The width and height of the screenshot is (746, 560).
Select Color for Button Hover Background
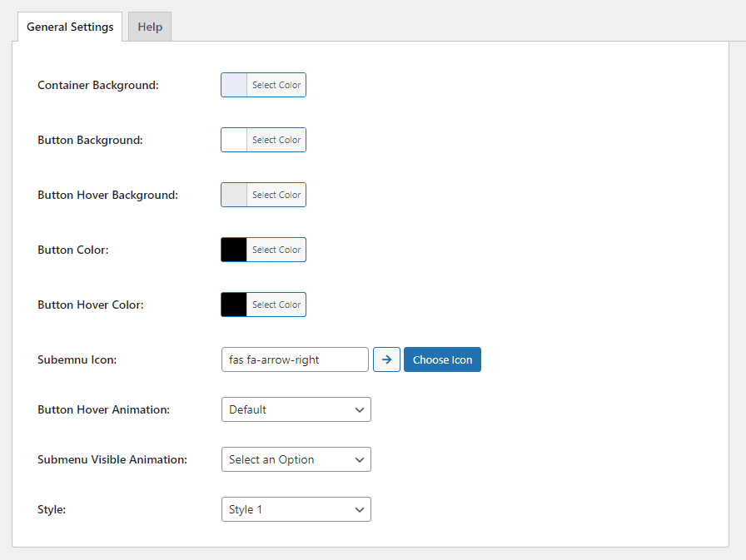point(276,195)
